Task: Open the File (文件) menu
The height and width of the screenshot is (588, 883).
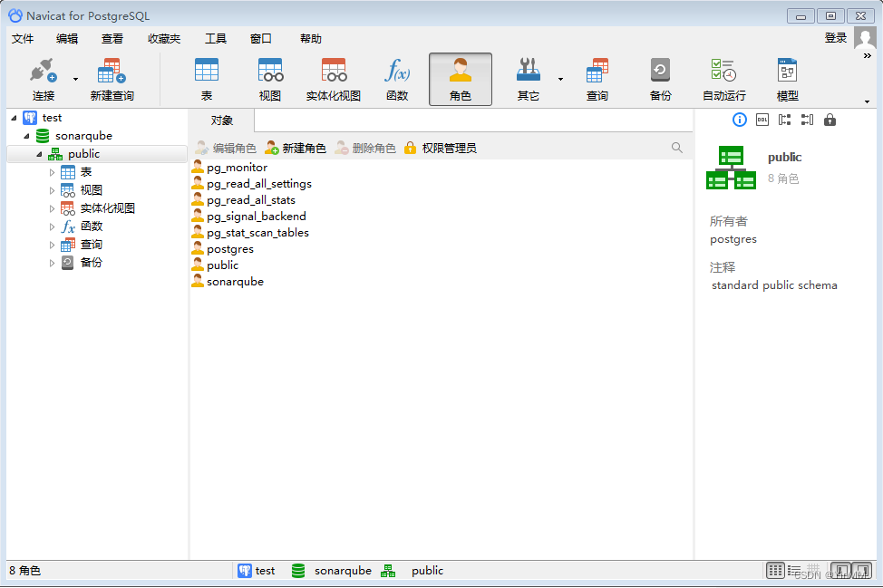Action: [x=23, y=38]
